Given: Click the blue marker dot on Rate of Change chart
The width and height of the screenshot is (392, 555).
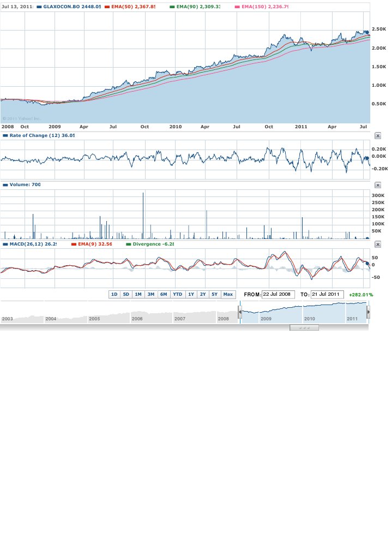Looking at the screenshot, I should [x=367, y=158].
